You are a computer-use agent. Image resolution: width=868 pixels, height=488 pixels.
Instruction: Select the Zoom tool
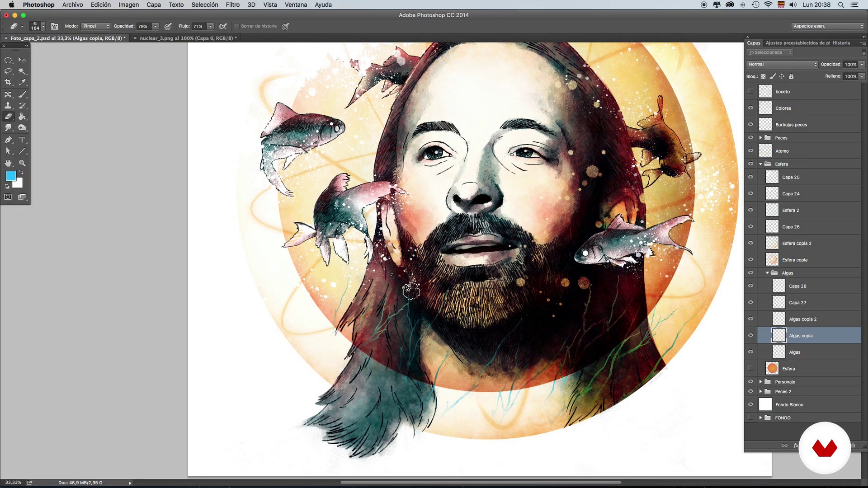22,163
